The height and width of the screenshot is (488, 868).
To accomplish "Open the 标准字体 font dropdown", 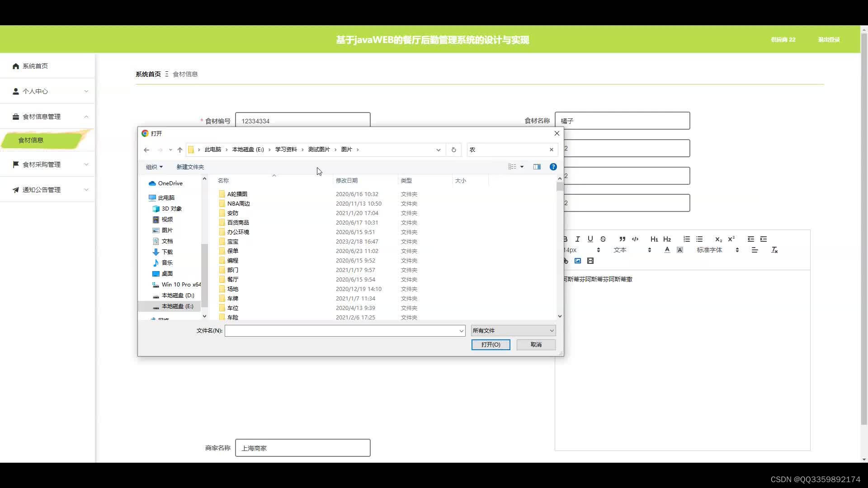I will tap(718, 250).
